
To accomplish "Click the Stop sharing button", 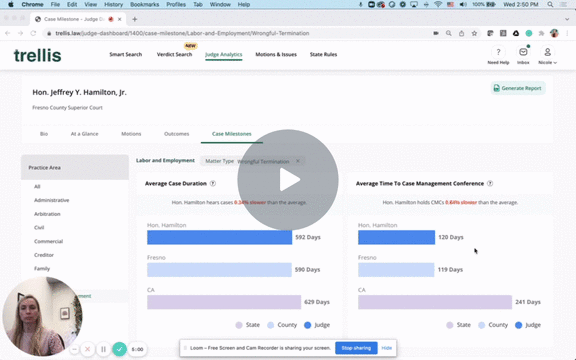I will tap(356, 348).
